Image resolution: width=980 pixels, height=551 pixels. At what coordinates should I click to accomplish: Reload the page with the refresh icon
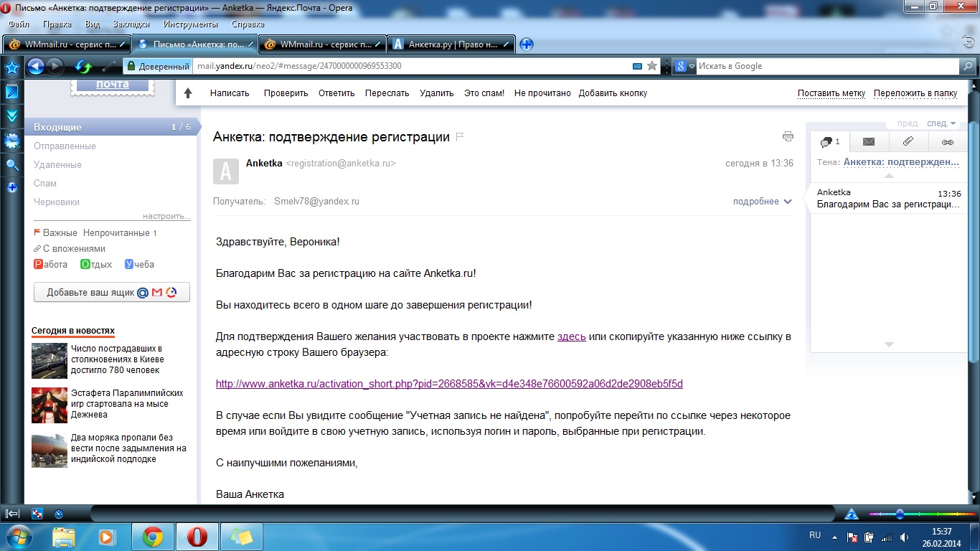pos(83,67)
